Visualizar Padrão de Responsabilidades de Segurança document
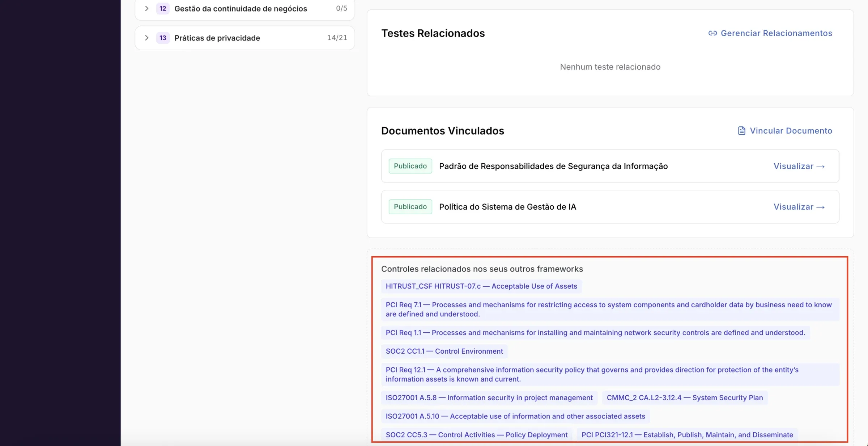868x446 pixels. tap(799, 166)
